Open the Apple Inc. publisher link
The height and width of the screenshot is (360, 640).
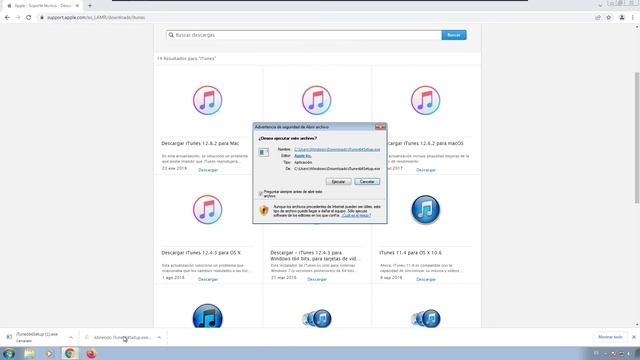303,156
